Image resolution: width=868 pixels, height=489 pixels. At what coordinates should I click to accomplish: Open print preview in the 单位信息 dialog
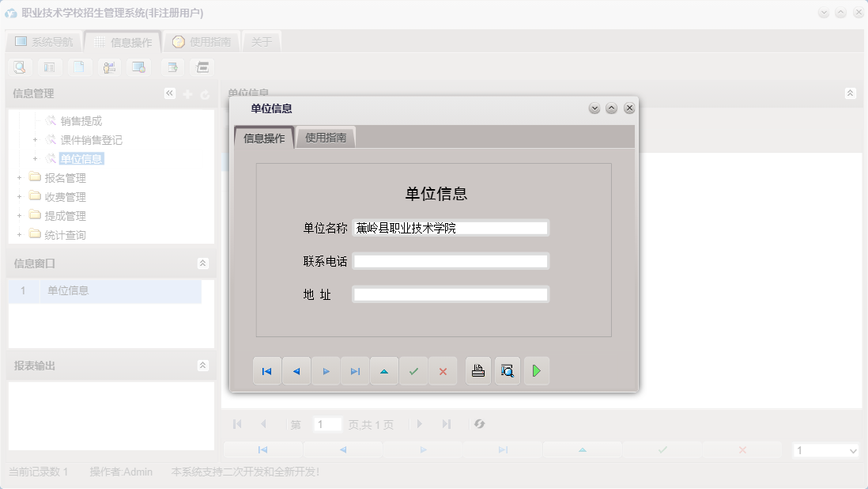coord(507,370)
